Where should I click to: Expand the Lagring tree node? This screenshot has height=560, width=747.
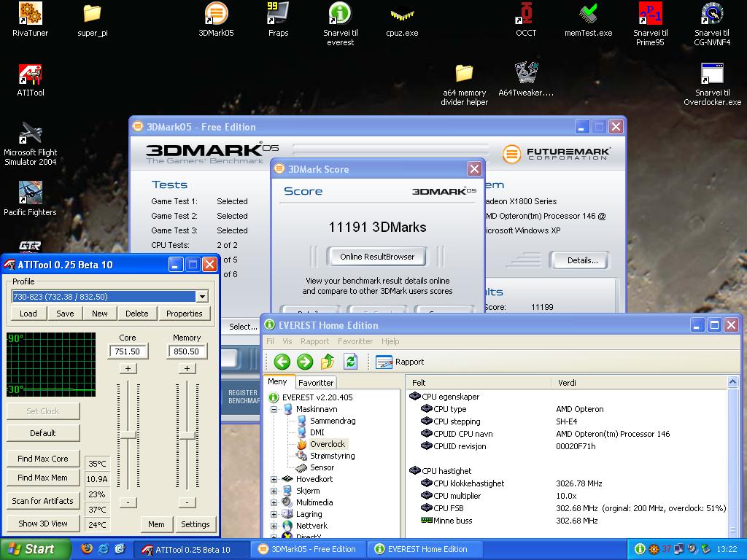click(x=274, y=514)
